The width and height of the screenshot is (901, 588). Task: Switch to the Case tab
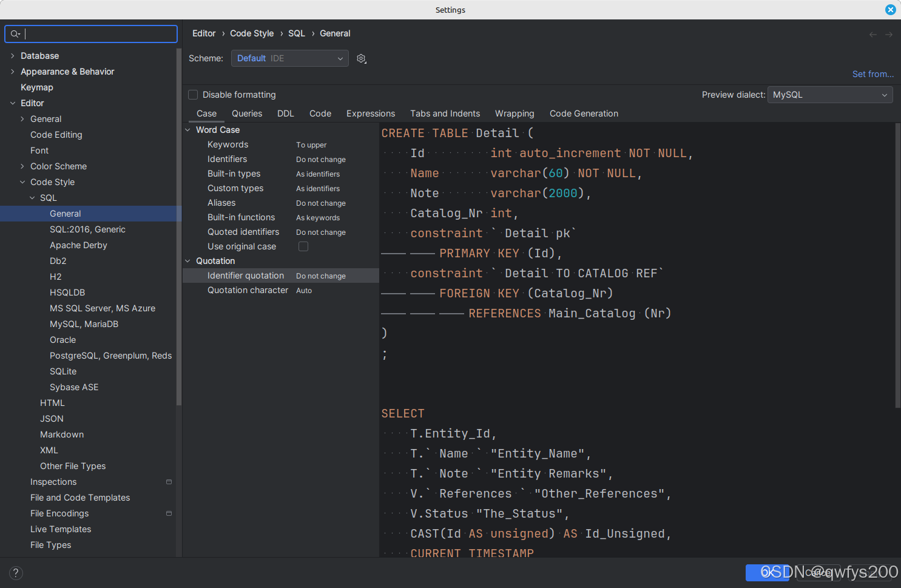tap(206, 113)
